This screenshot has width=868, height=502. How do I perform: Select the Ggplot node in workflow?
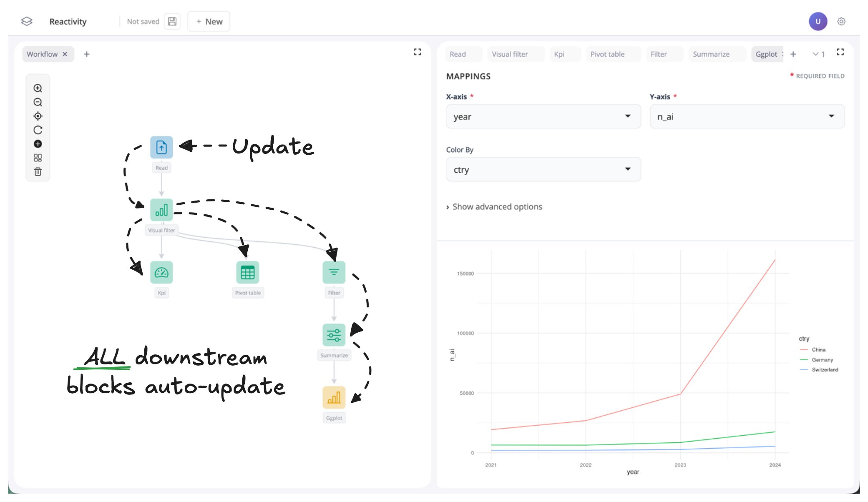pyautogui.click(x=334, y=398)
